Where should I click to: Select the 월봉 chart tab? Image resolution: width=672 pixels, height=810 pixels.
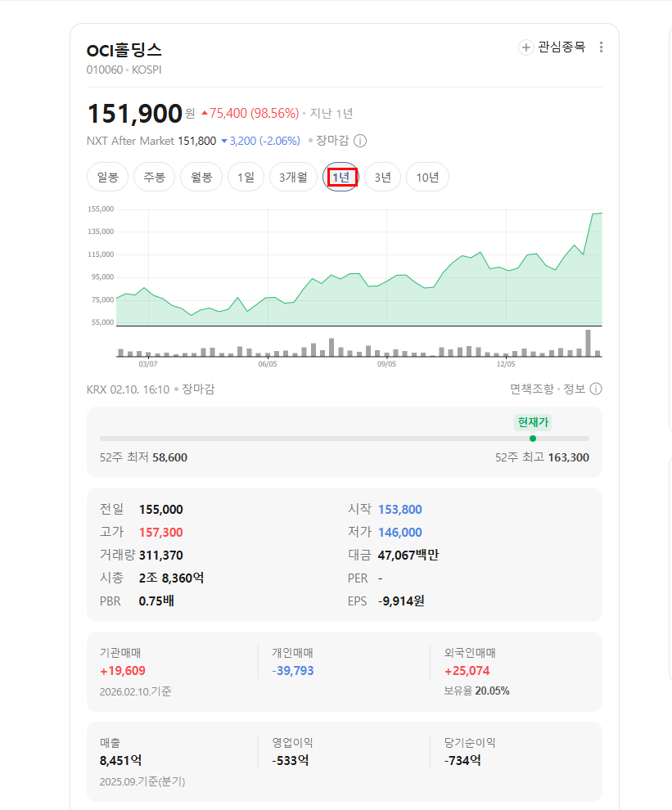tap(201, 178)
